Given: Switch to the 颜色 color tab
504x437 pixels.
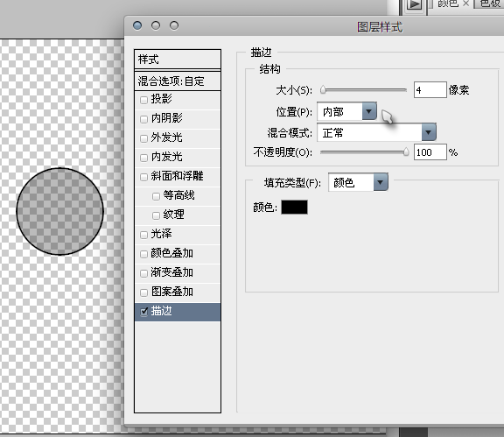Looking at the screenshot, I should 448,4.
